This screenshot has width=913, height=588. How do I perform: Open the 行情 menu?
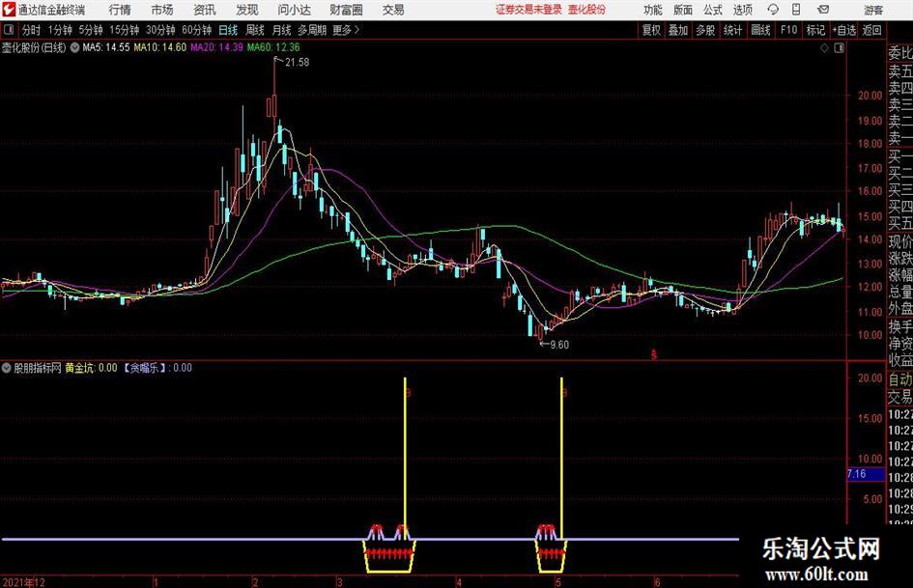(120, 10)
